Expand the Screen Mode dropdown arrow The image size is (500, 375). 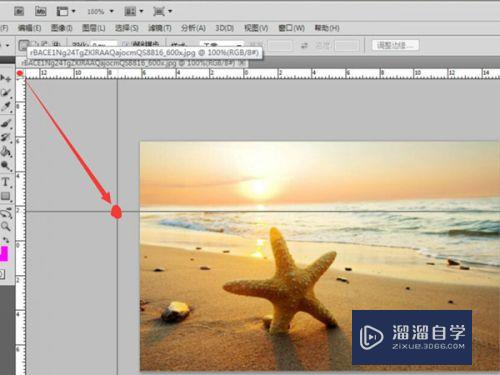170,11
